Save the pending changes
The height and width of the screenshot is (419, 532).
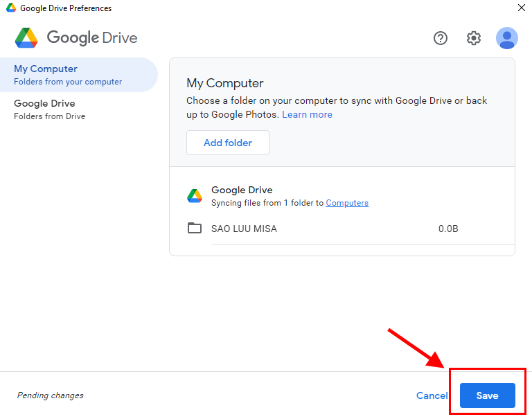coord(487,395)
